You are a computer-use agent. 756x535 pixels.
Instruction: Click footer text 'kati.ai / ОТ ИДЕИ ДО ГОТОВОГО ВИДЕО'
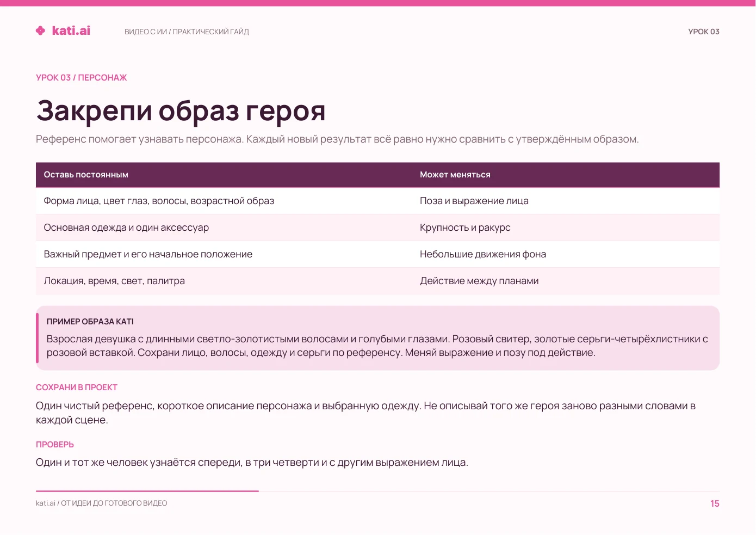click(102, 503)
